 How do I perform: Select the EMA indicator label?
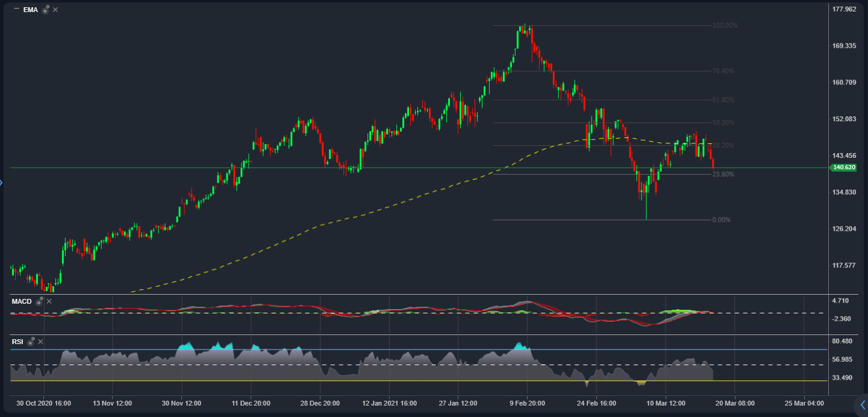tap(30, 10)
